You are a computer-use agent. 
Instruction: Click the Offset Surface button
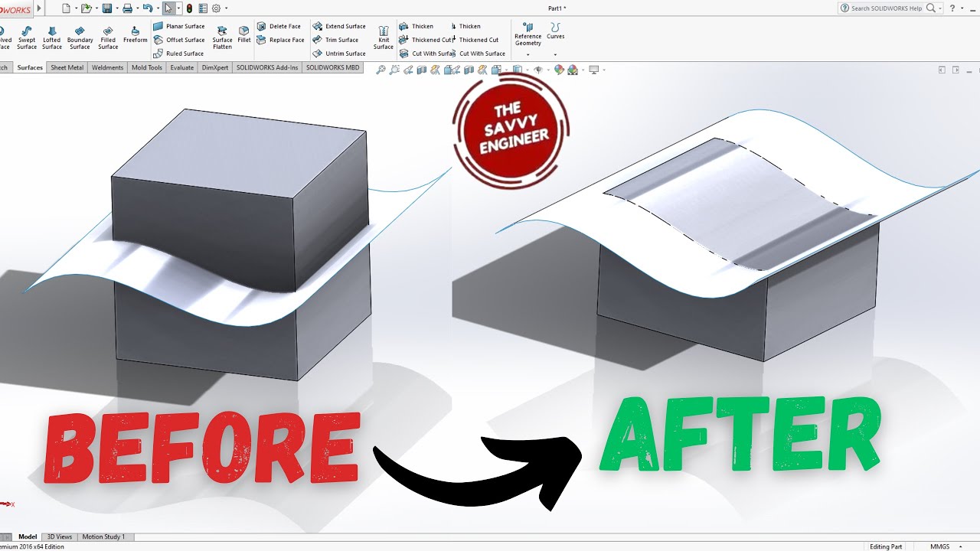click(179, 40)
